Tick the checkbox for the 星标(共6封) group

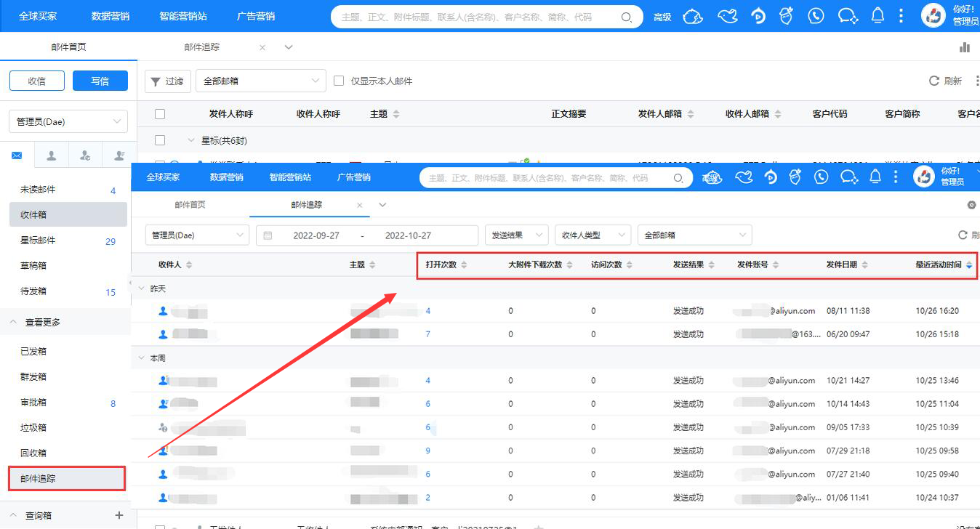[160, 140]
